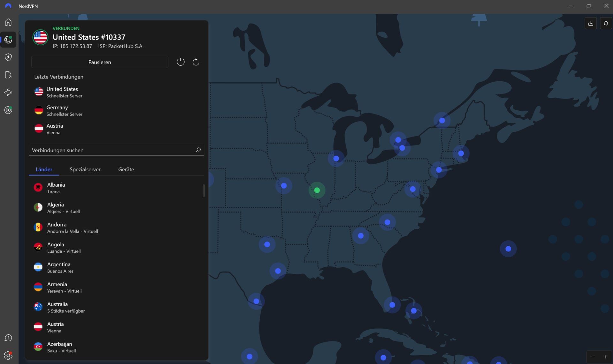The image size is (613, 364).
Task: Select Andorra la Vella - Virtuell
Action: tap(117, 228)
